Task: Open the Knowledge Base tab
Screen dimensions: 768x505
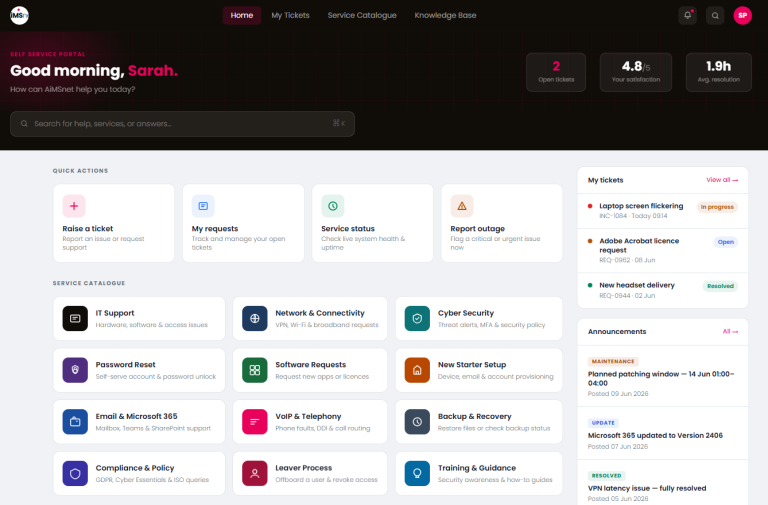Action: pyautogui.click(x=445, y=15)
